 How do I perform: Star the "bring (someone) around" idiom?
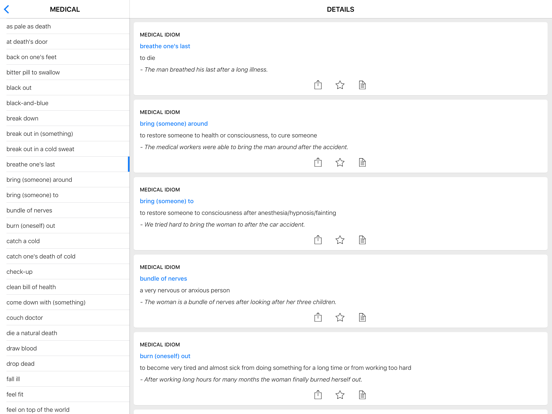pyautogui.click(x=340, y=162)
